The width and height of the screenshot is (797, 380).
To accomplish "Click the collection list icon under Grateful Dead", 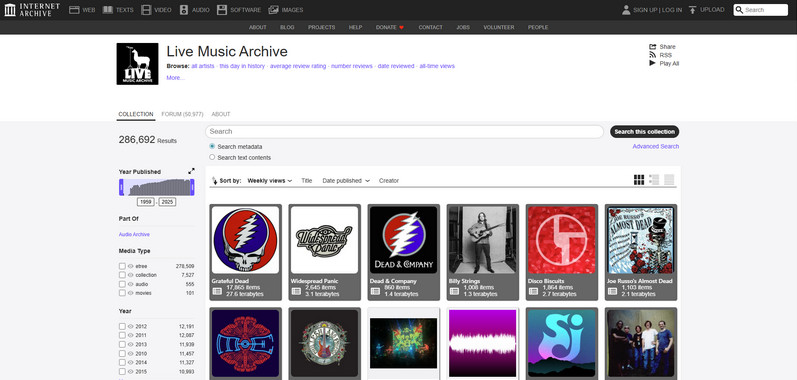I will pos(217,291).
